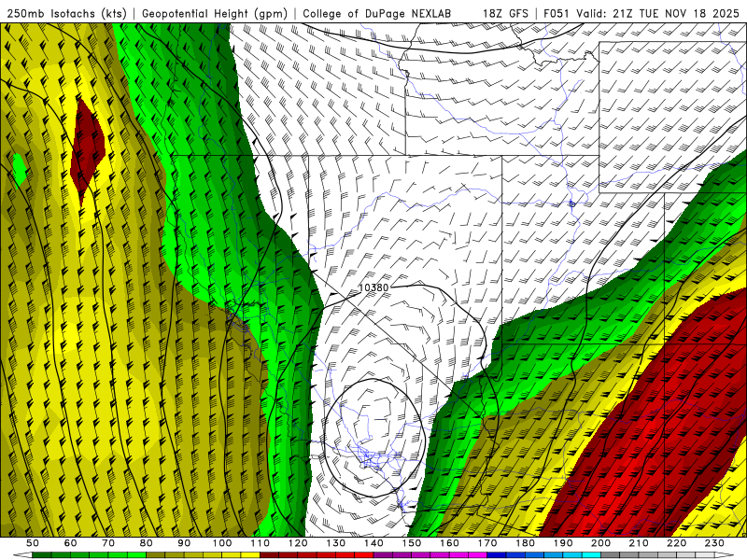Click the '150' value on the color scale

[x=412, y=543]
